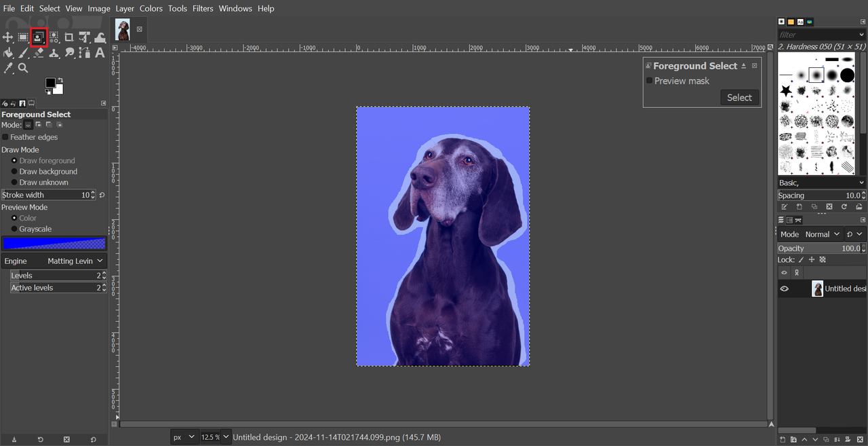Select the Smudge tool
Image resolution: width=868 pixels, height=446 pixels.
point(69,52)
